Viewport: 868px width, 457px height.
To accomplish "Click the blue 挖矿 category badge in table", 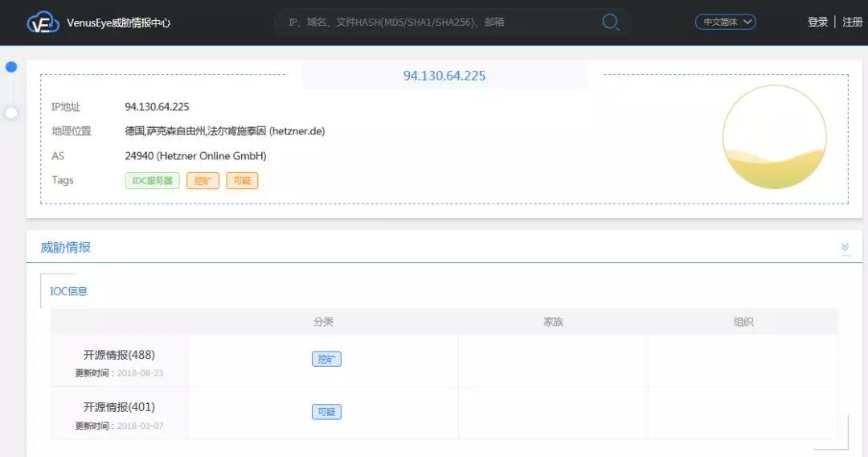I will tap(326, 360).
